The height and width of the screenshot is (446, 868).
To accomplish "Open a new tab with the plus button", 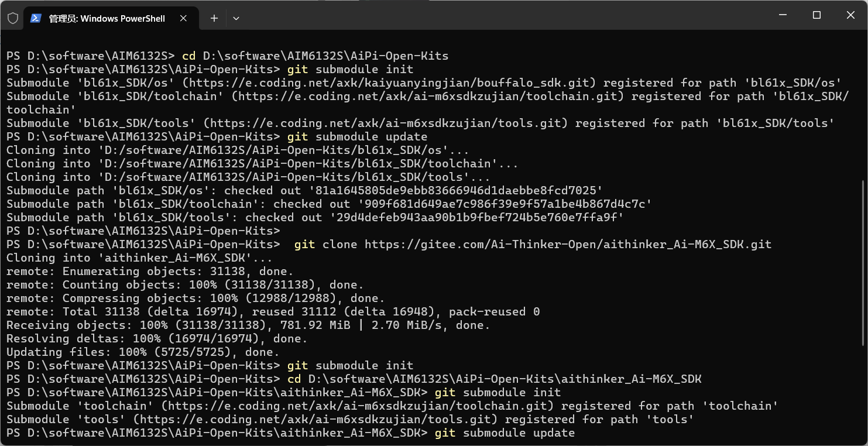I will click(x=214, y=18).
